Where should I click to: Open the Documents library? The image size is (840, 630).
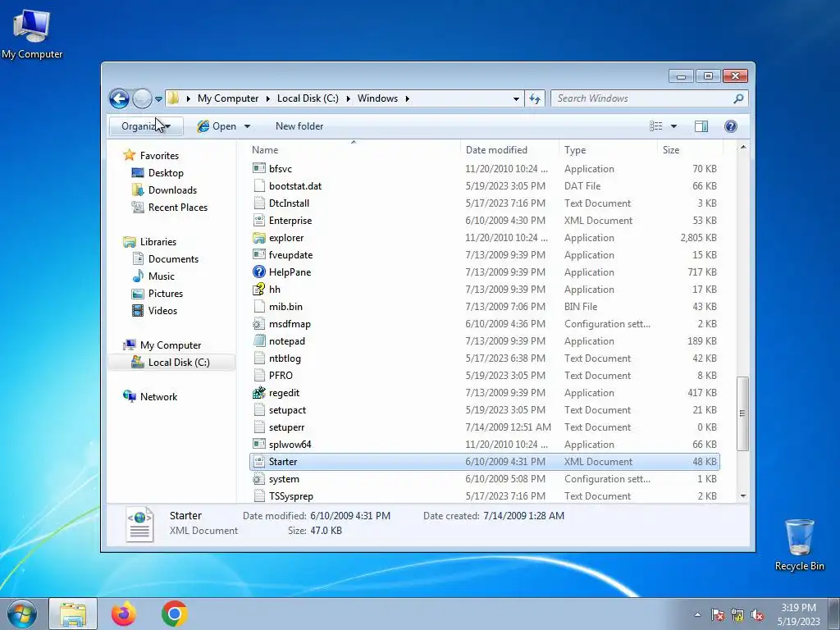tap(173, 259)
